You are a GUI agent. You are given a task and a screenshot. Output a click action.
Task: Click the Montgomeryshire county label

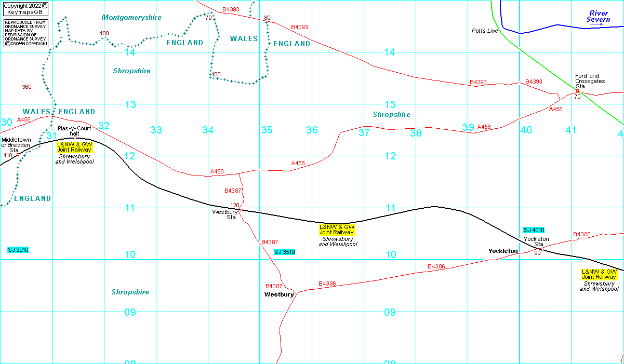[x=131, y=18]
